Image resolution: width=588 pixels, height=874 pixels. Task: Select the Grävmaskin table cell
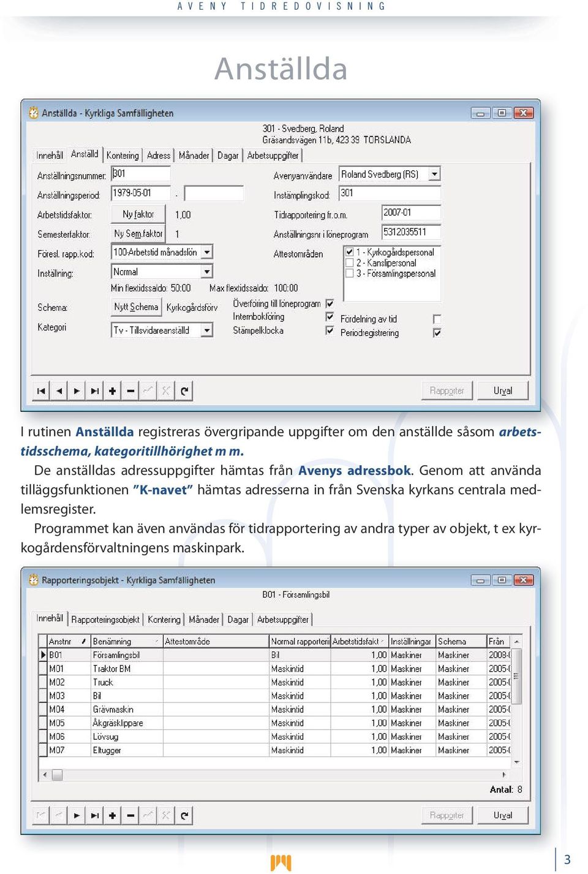click(127, 710)
